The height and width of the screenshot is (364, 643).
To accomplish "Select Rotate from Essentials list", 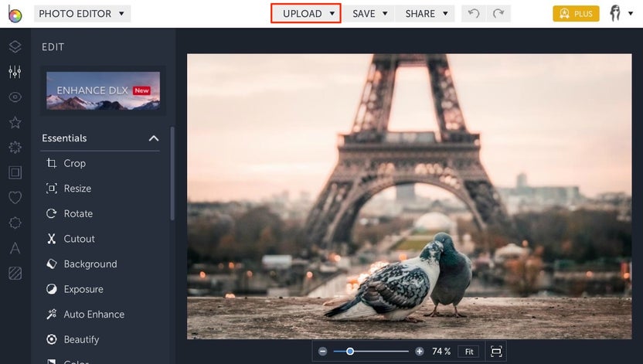I will 78,213.
